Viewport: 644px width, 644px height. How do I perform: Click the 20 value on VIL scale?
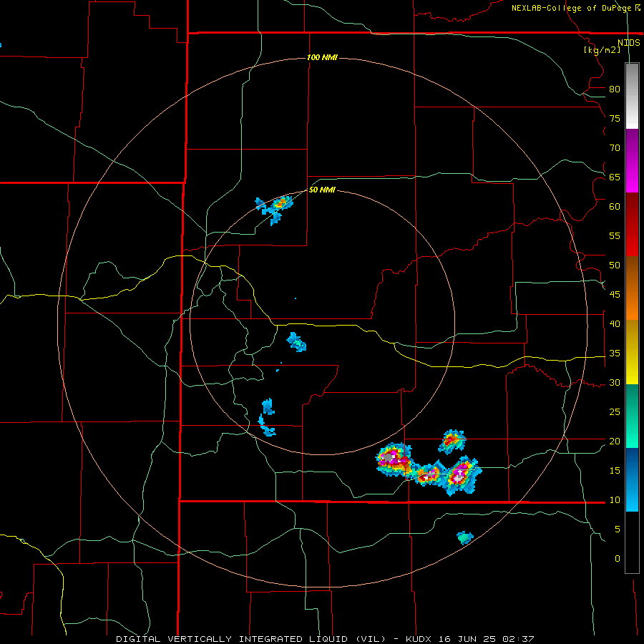coord(615,441)
